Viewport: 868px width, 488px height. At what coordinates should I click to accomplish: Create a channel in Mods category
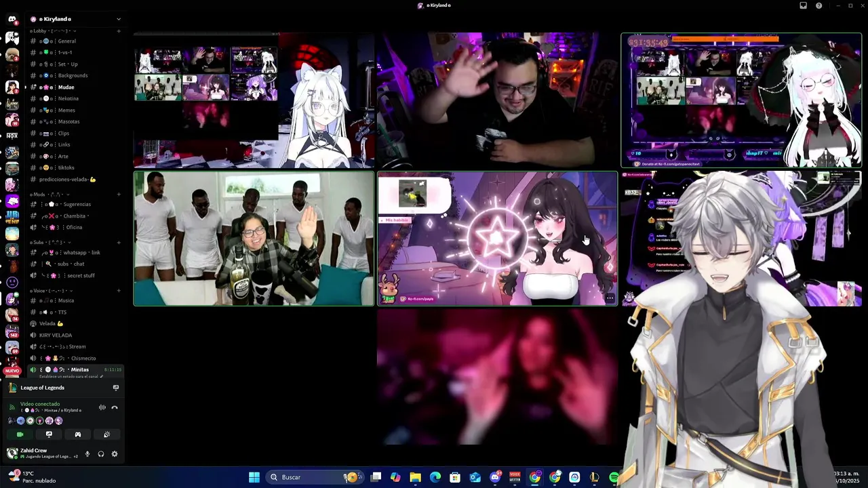click(x=119, y=195)
